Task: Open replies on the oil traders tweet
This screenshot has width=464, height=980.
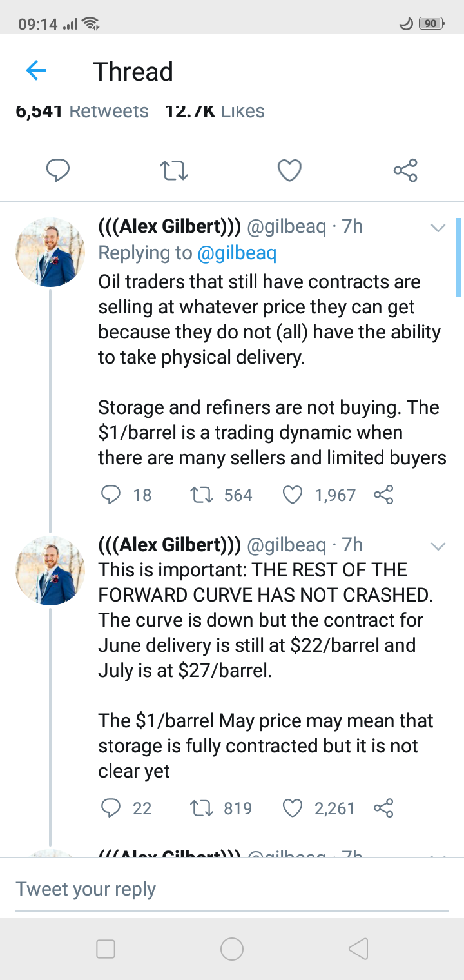Action: tap(111, 495)
